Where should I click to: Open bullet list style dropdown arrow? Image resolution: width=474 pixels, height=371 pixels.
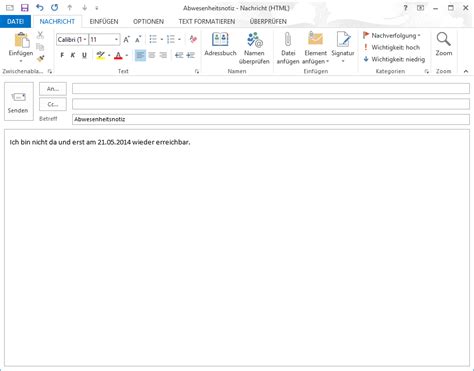click(162, 40)
